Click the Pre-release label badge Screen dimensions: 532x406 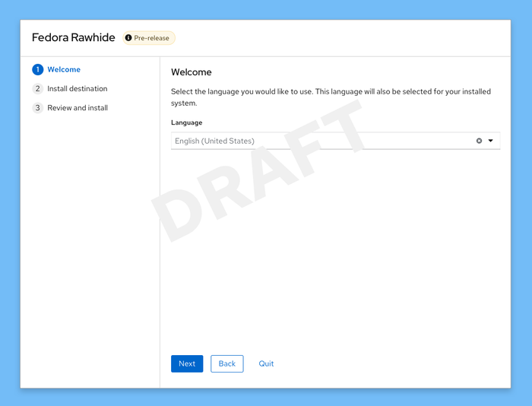[x=149, y=38]
